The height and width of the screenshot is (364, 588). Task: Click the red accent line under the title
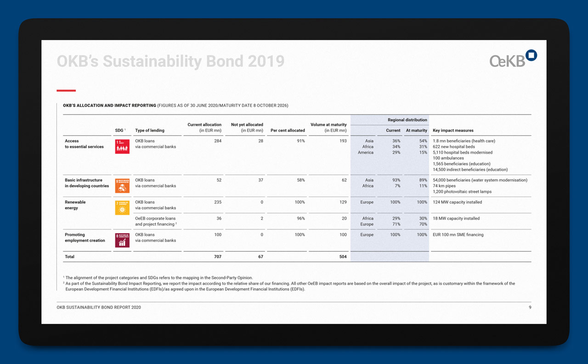pos(66,90)
